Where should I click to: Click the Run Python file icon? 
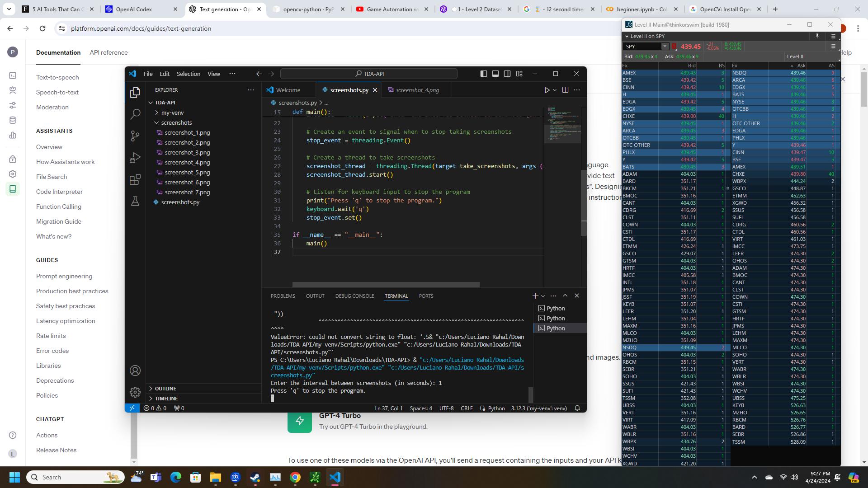[x=547, y=90]
